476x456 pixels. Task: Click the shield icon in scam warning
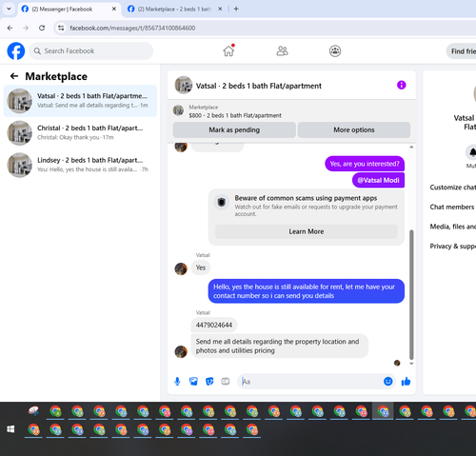tap(222, 202)
